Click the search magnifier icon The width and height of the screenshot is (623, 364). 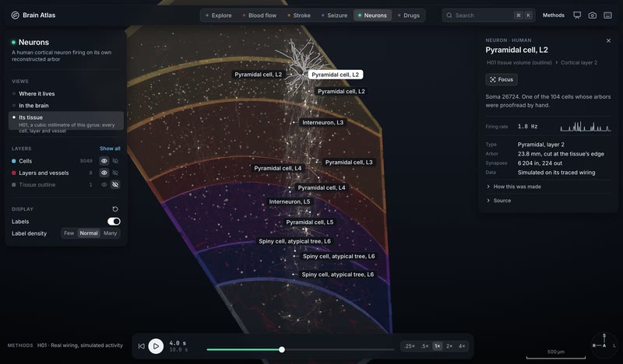pyautogui.click(x=449, y=15)
